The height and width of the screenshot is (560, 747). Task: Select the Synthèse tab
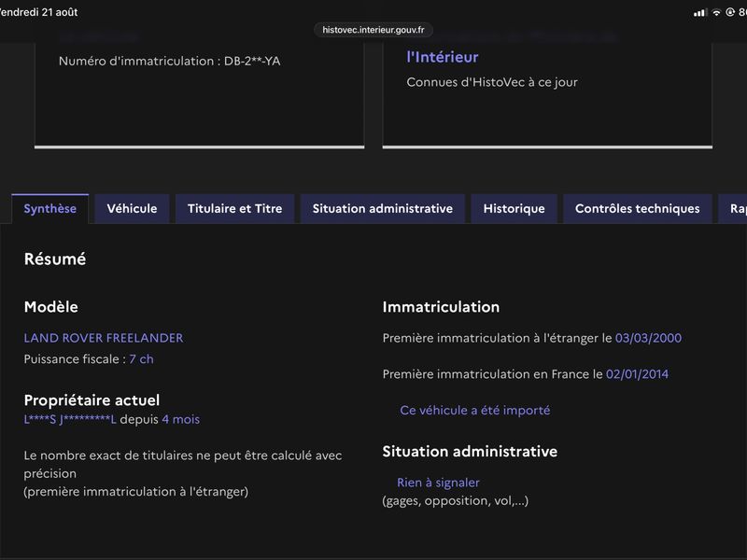pos(50,208)
